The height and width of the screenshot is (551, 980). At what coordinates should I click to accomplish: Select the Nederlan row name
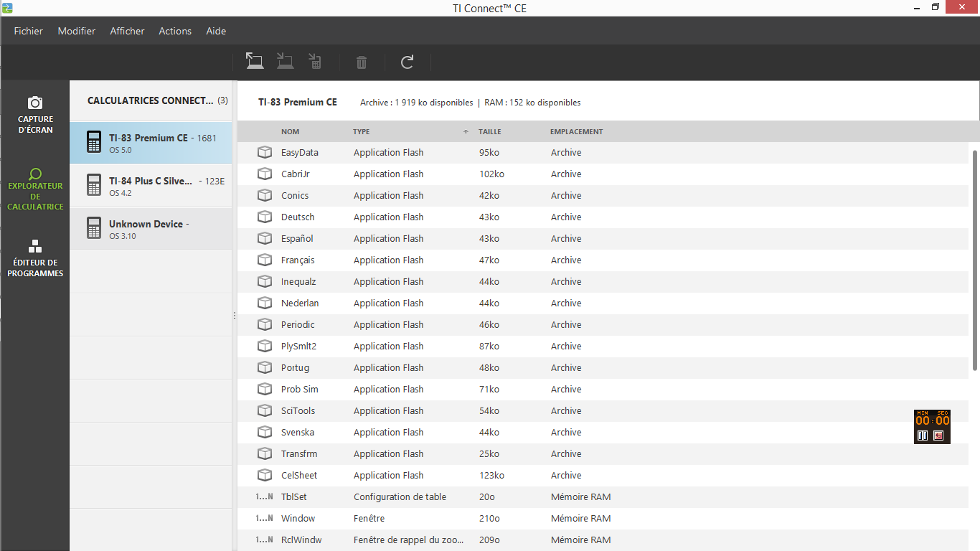coord(300,303)
